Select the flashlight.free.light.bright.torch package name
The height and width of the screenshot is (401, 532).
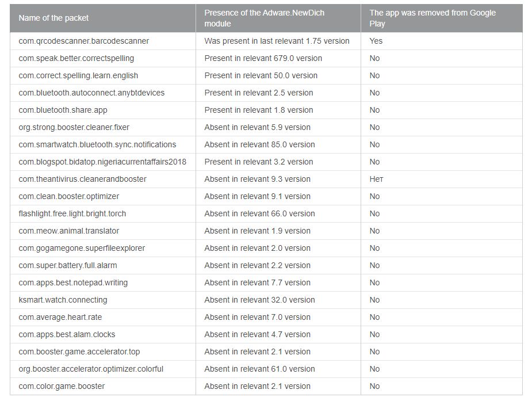[72, 213]
